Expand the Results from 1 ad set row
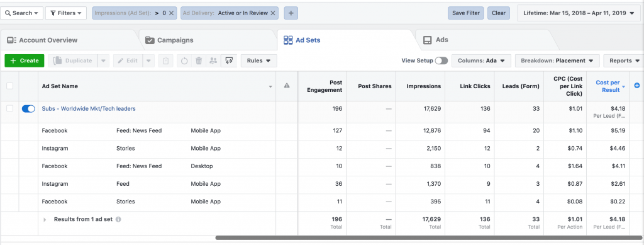 (45, 220)
